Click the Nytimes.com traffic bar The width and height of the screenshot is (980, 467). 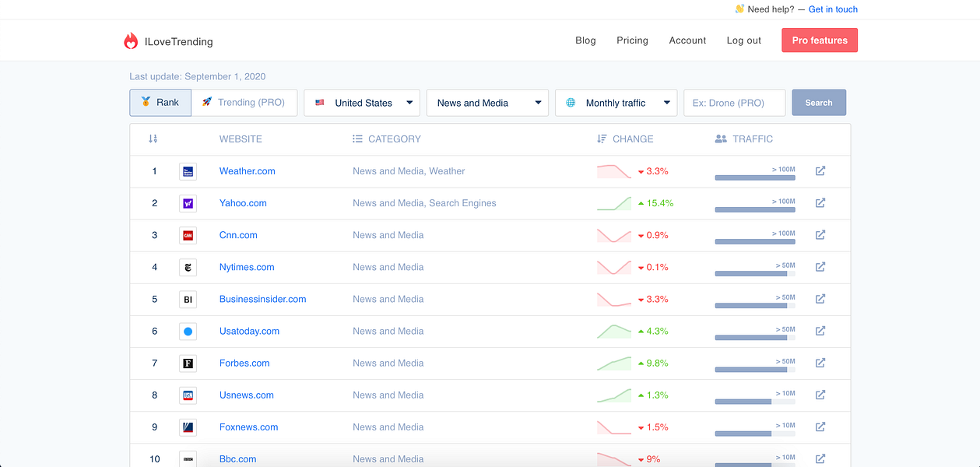(755, 273)
